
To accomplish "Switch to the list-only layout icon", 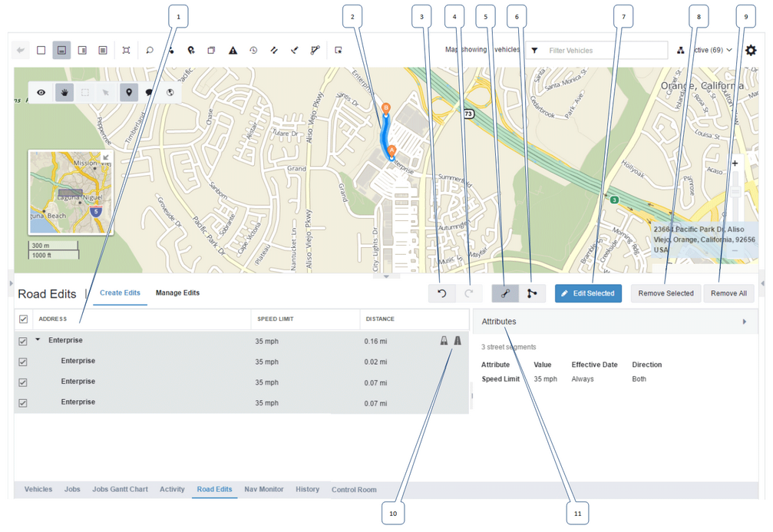I will tap(103, 50).
